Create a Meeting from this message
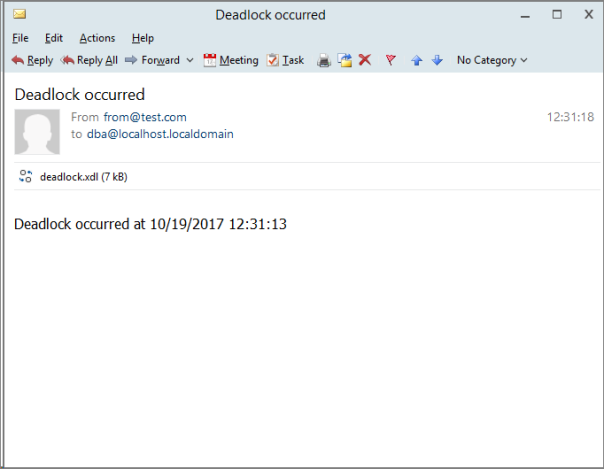604x469 pixels. tap(231, 60)
